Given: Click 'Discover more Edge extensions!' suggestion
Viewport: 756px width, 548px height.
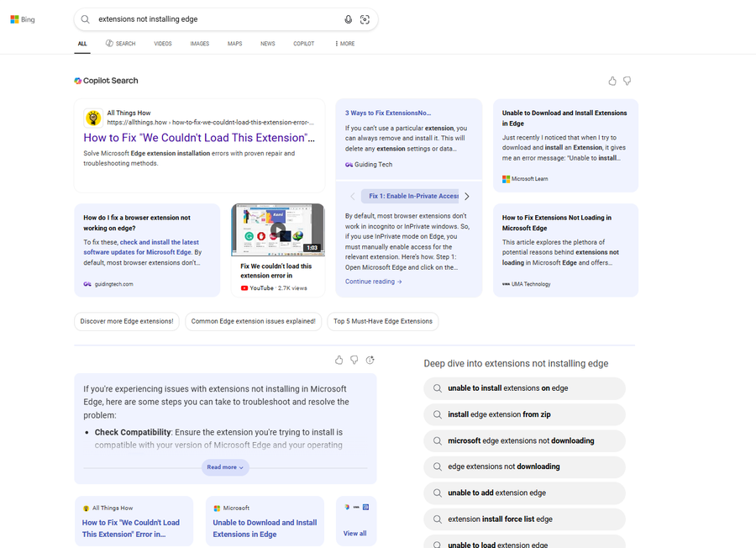Looking at the screenshot, I should [x=127, y=321].
